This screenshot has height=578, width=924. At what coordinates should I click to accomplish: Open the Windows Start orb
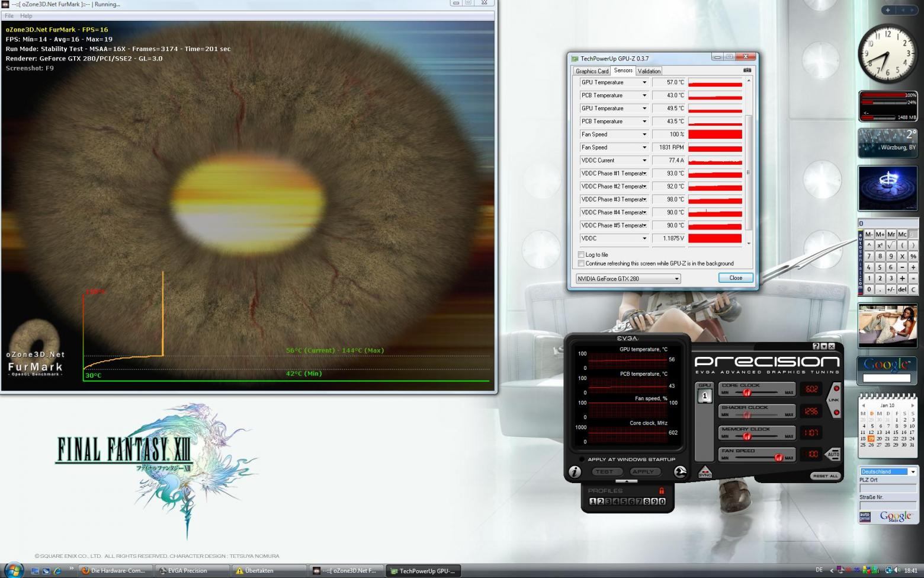14,570
